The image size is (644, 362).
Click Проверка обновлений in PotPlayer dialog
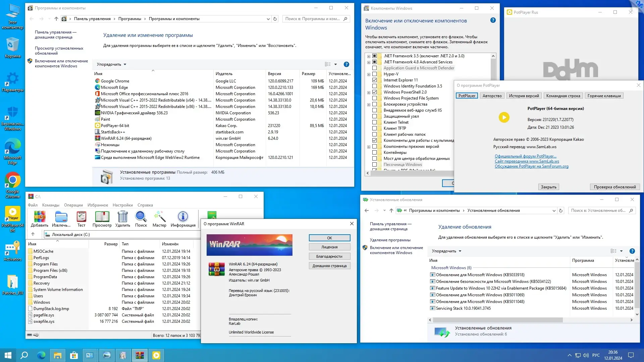pyautogui.click(x=615, y=187)
